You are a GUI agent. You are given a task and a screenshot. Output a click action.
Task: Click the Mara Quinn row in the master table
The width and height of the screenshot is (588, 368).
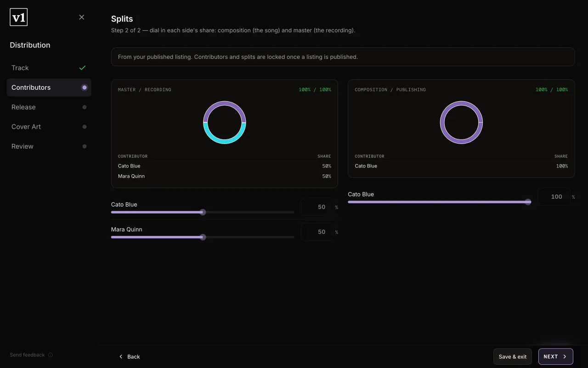click(x=225, y=176)
